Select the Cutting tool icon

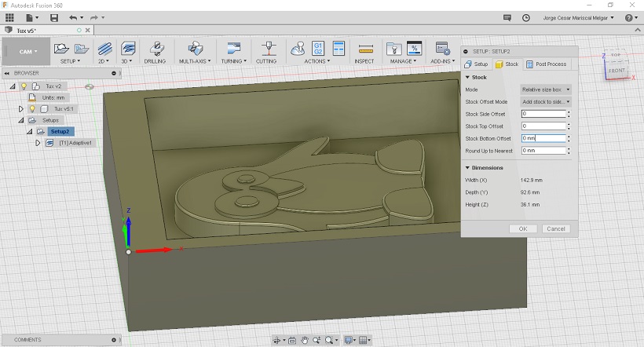coord(269,49)
